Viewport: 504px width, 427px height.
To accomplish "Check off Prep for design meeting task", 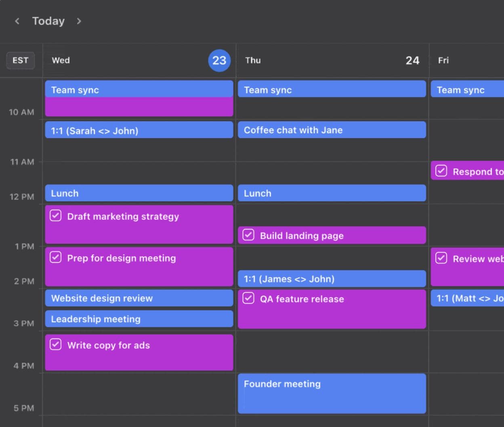I will [x=56, y=257].
